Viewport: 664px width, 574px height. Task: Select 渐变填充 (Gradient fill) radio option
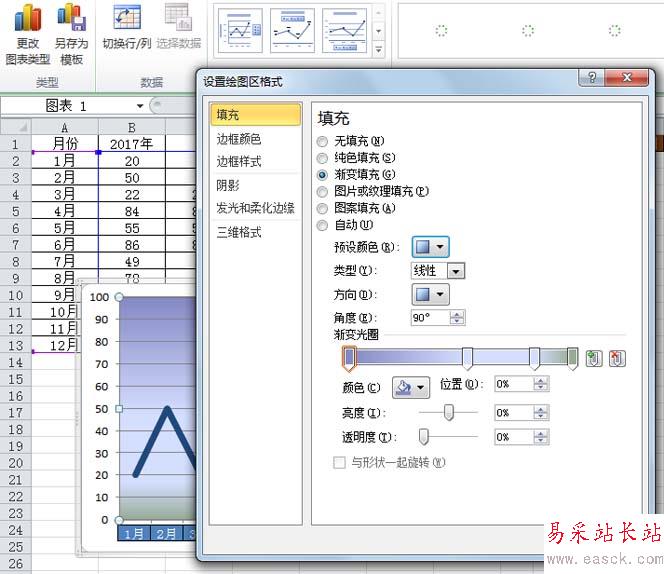click(322, 175)
